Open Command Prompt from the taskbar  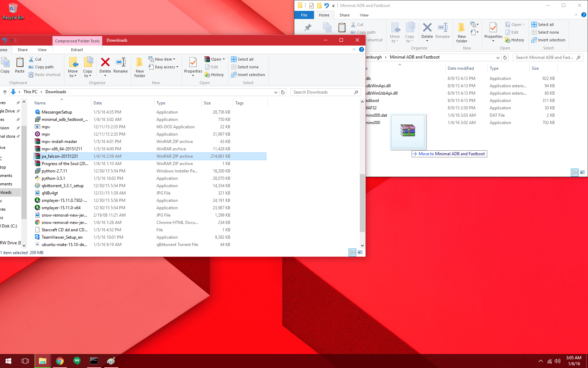94,361
